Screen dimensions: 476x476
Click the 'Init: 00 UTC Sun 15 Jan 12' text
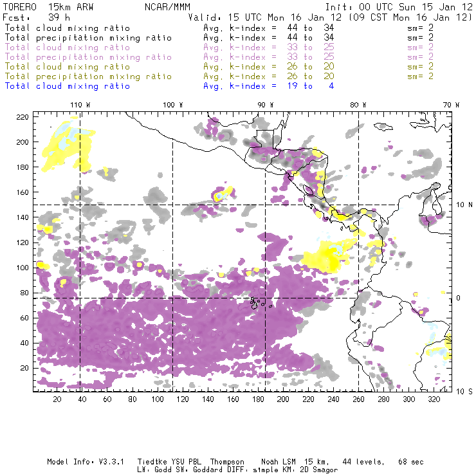399,7
